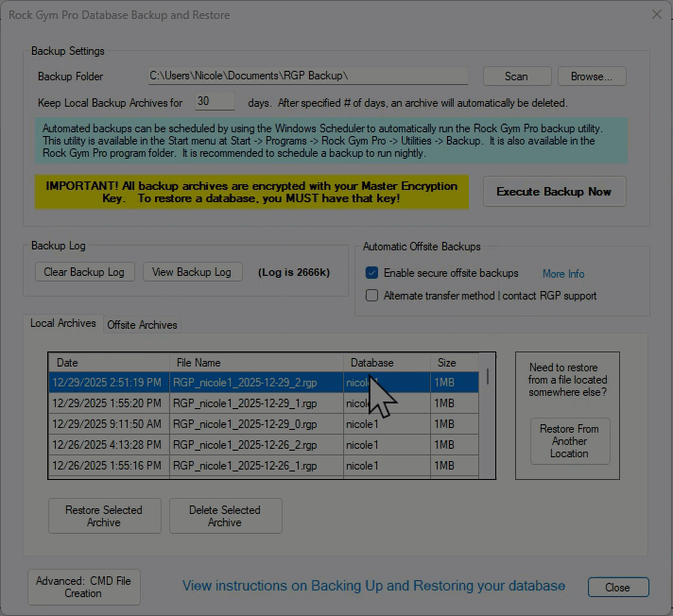Open Advanced: CMD File Creation
Image resolution: width=673 pixels, height=616 pixels.
[84, 587]
